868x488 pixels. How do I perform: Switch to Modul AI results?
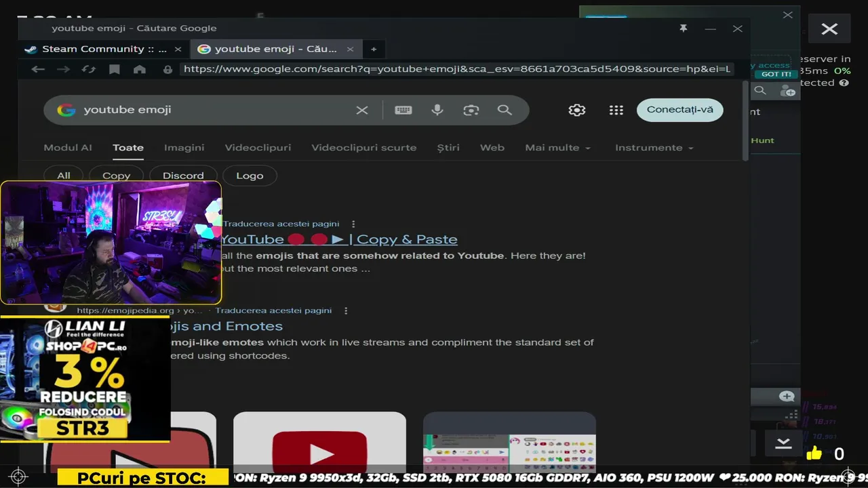[68, 147]
